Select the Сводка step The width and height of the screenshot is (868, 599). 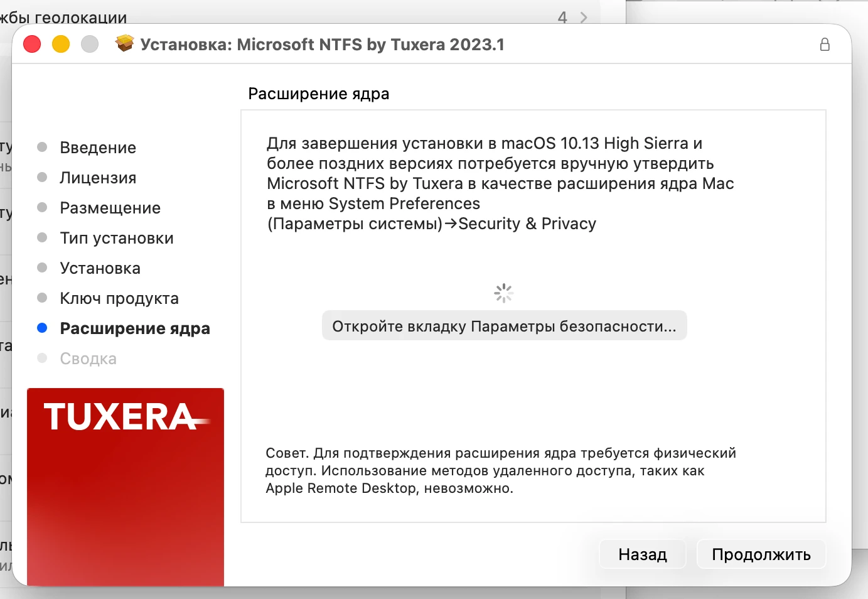coord(88,359)
